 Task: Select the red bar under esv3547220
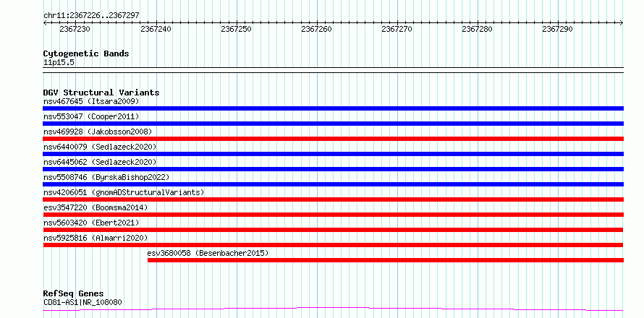point(333,215)
